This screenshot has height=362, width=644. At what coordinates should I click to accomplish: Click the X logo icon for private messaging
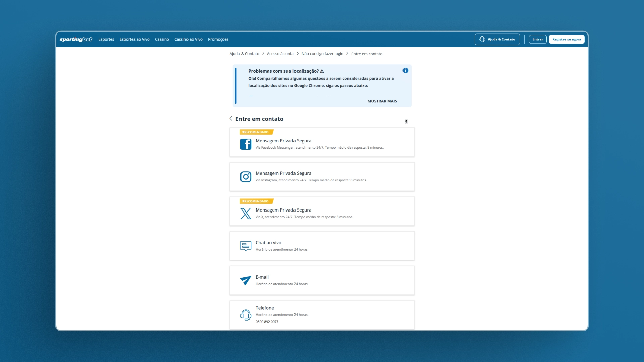tap(246, 214)
